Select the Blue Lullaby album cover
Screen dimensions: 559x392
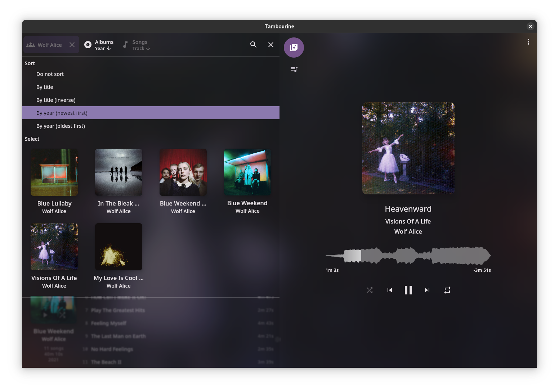pyautogui.click(x=54, y=172)
